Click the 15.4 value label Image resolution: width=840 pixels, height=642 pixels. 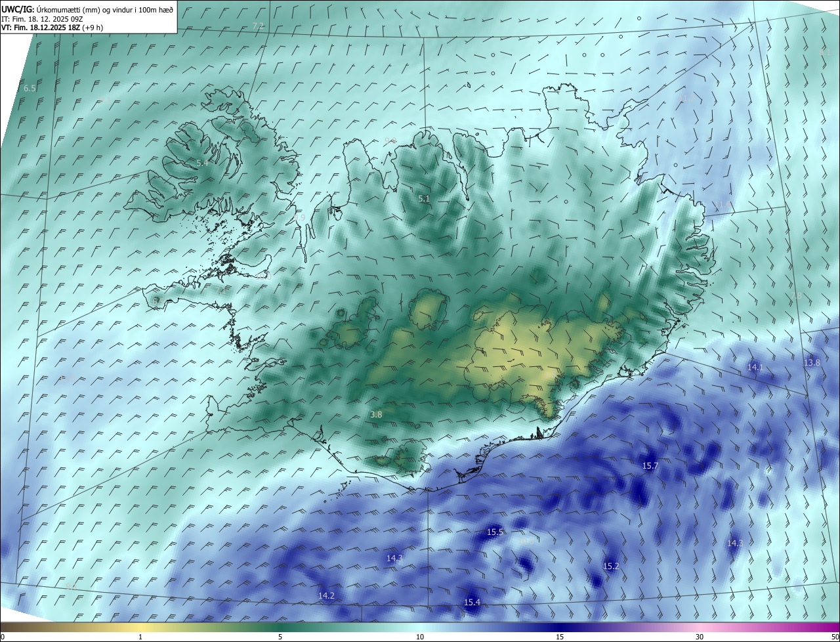[x=472, y=602]
